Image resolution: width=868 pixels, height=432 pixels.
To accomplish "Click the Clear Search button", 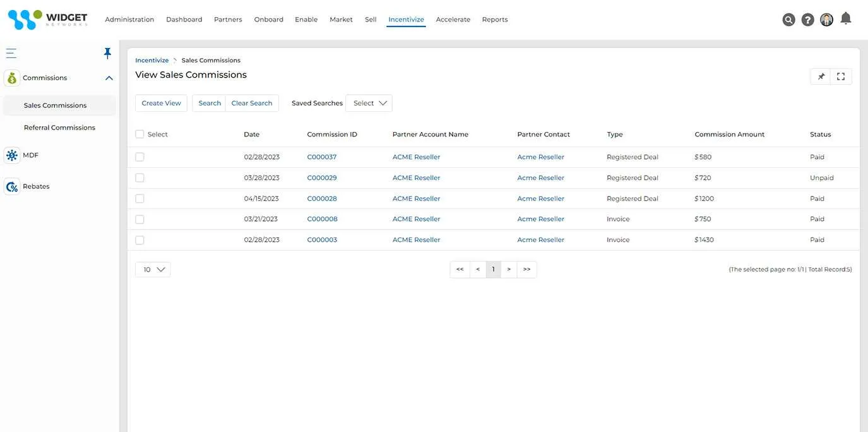I will click(x=252, y=103).
